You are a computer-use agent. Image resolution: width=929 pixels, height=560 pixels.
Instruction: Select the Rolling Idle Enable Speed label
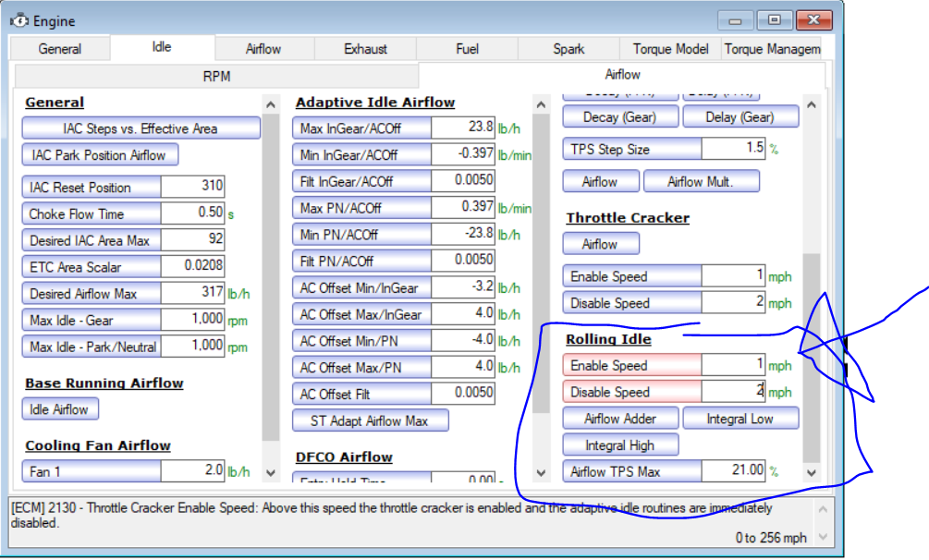coord(632,365)
